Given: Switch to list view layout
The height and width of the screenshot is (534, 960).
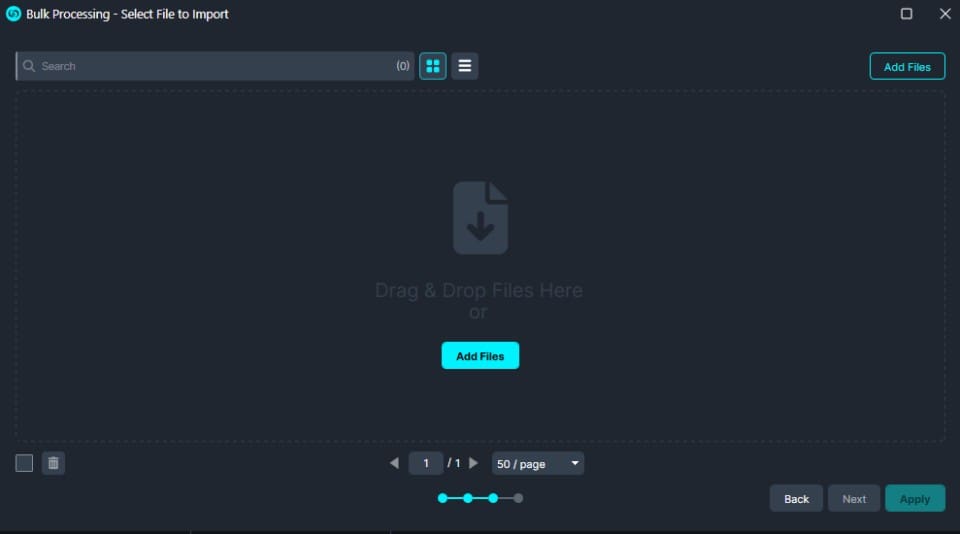Looking at the screenshot, I should [465, 66].
